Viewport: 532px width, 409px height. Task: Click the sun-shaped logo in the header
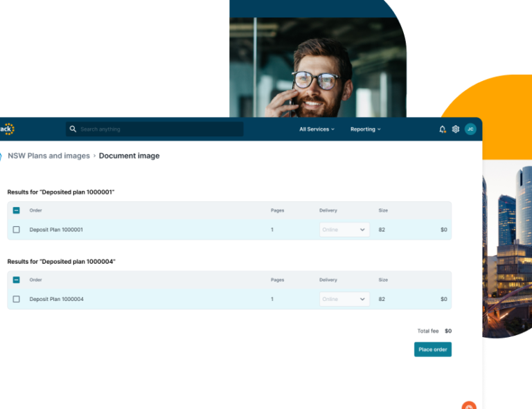(x=8, y=129)
